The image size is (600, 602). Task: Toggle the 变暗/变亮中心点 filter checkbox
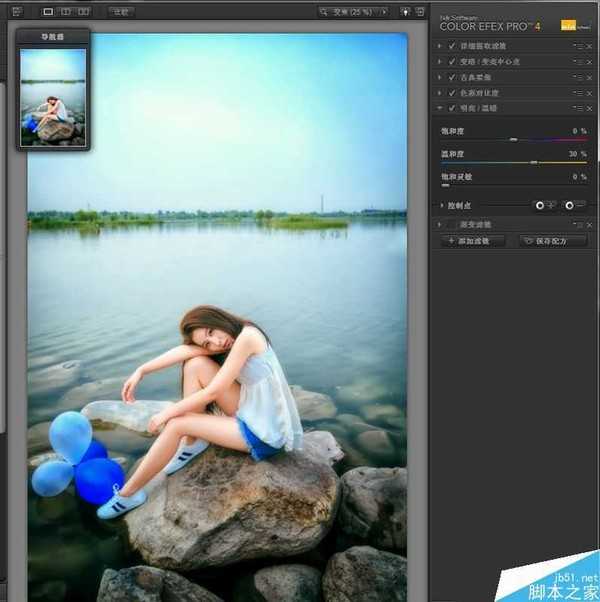click(452, 62)
